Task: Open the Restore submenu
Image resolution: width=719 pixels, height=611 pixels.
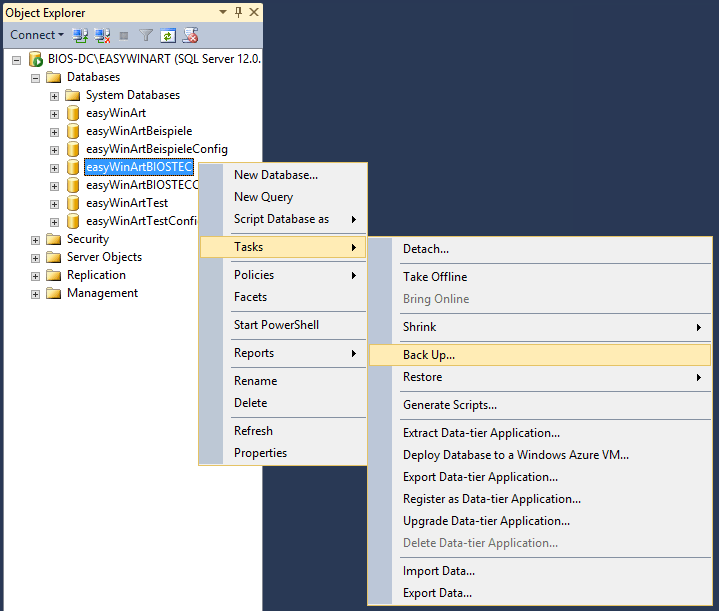Action: [x=540, y=377]
